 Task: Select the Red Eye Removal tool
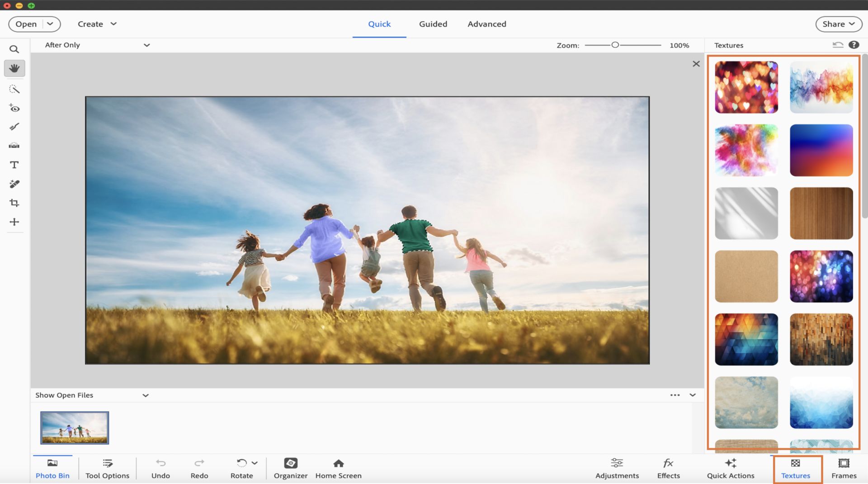[14, 108]
